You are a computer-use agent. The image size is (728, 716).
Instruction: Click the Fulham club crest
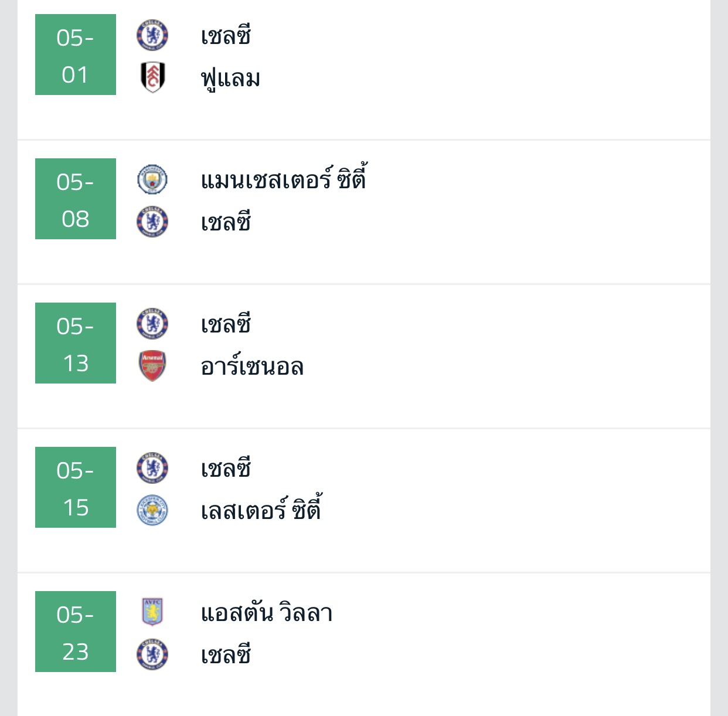click(x=152, y=77)
